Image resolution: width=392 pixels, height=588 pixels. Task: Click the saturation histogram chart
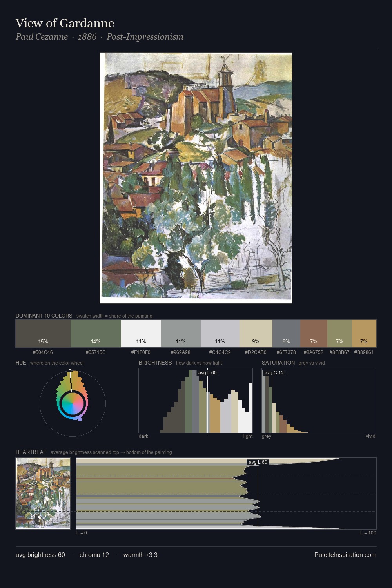tap(319, 401)
